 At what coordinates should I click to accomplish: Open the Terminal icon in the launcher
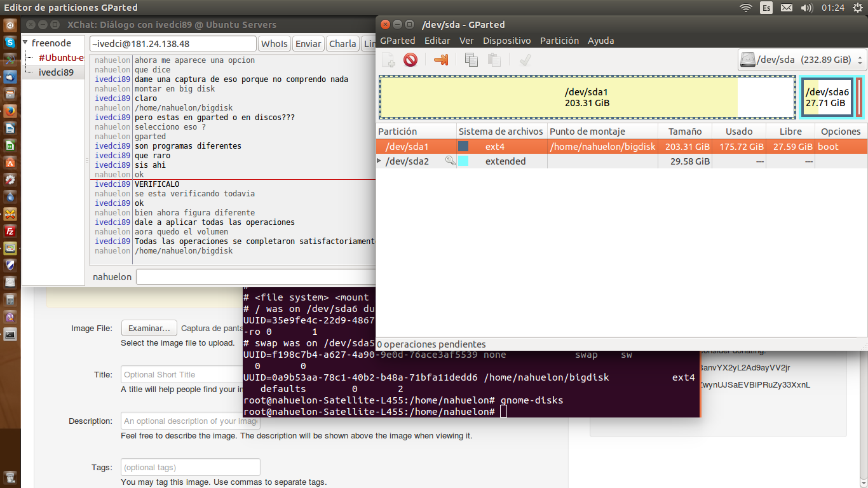click(x=10, y=334)
